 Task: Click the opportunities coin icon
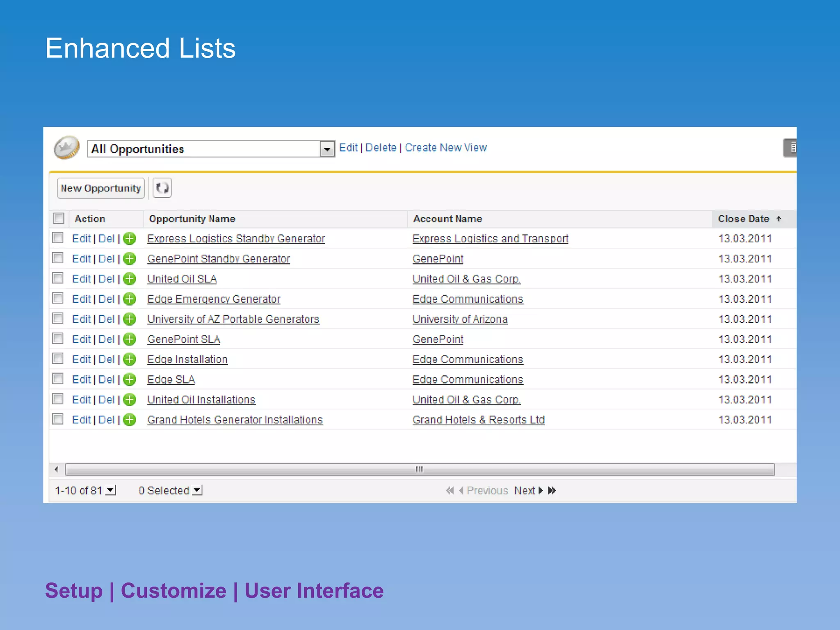tap(66, 148)
